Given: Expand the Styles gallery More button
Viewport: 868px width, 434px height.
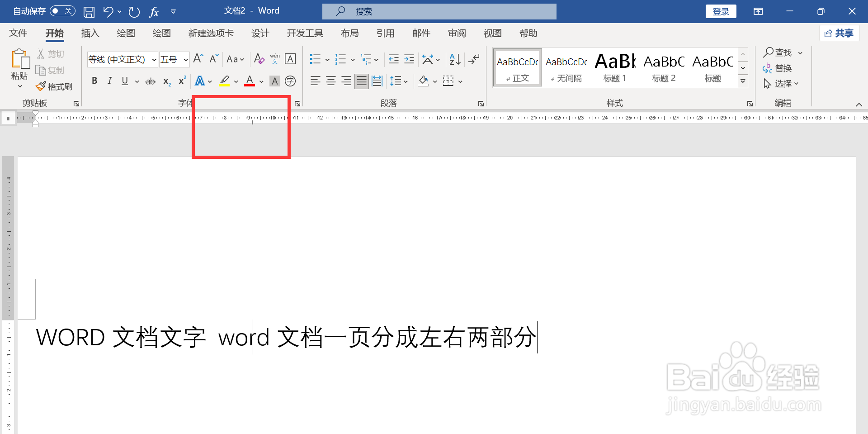Looking at the screenshot, I should pos(743,81).
